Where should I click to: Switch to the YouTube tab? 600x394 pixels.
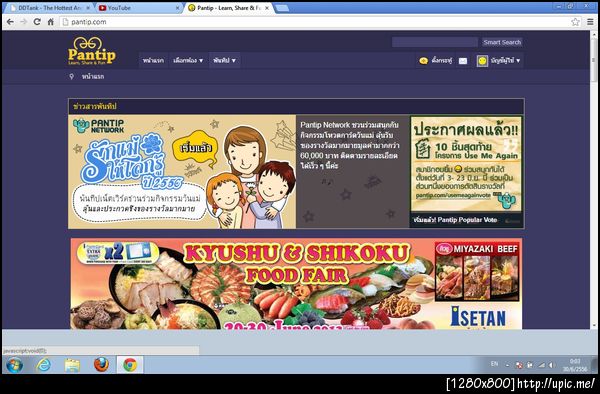(x=135, y=8)
